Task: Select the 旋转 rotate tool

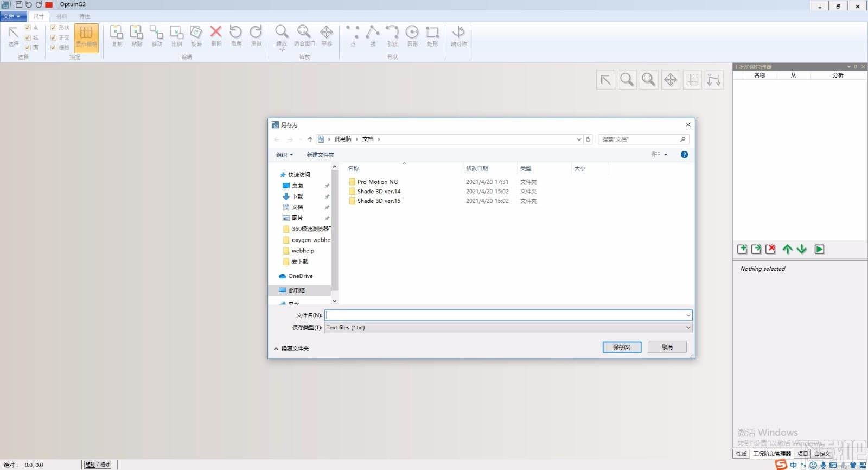Action: pos(196,36)
